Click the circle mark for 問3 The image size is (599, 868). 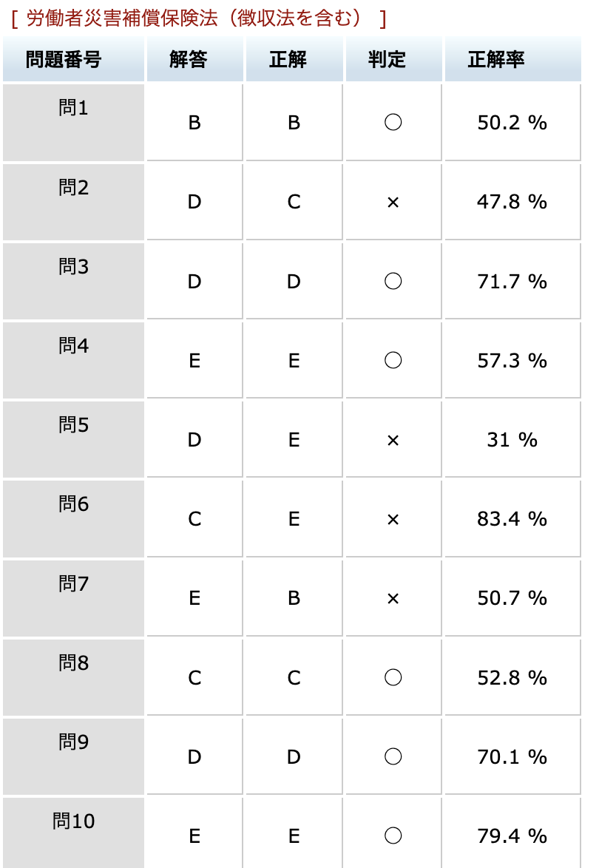[393, 281]
